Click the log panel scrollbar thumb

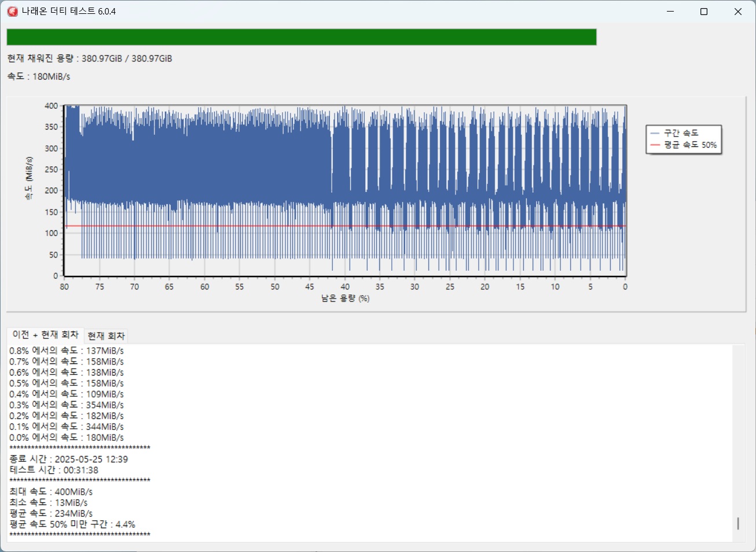737,523
